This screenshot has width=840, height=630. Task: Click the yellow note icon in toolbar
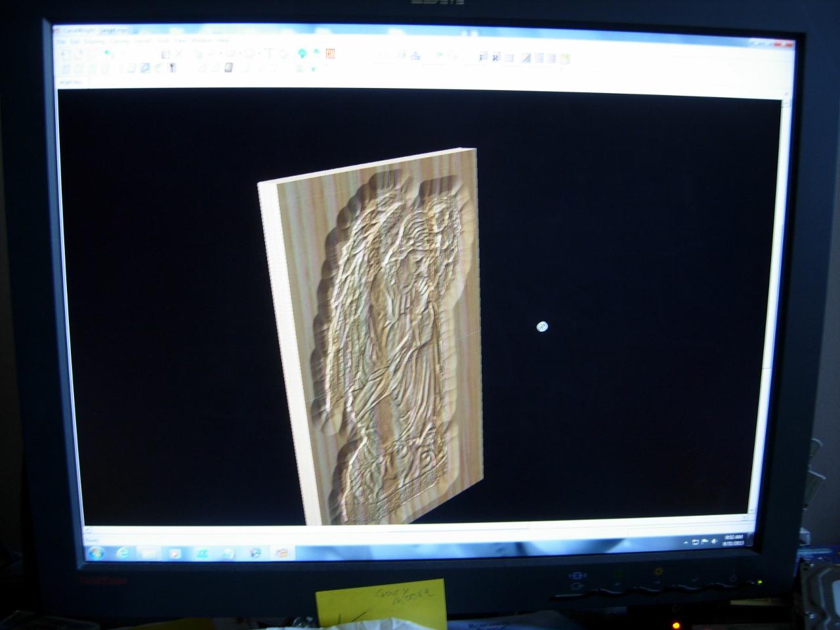(x=565, y=58)
